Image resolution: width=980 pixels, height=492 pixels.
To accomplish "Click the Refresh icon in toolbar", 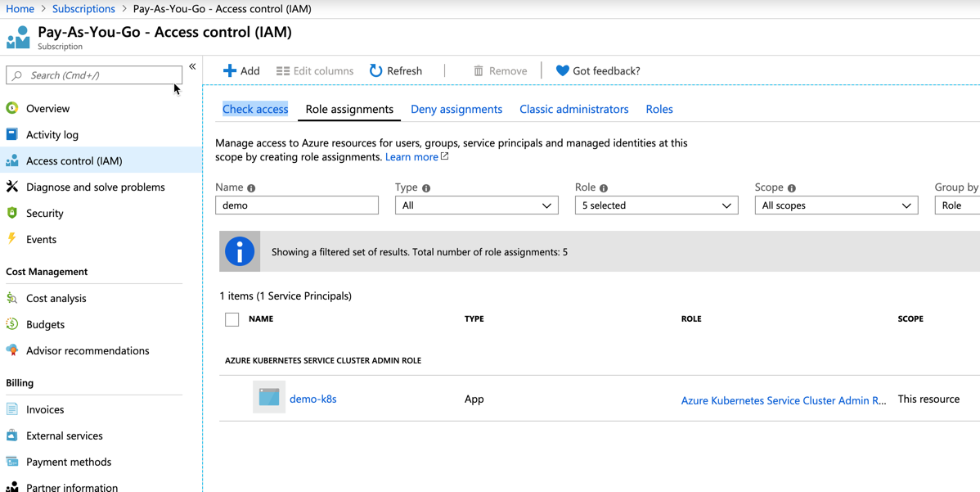I will point(375,71).
